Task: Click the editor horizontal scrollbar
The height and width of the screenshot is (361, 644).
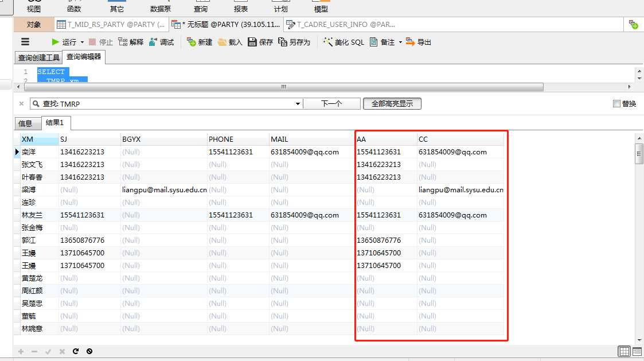Action: click(x=283, y=87)
